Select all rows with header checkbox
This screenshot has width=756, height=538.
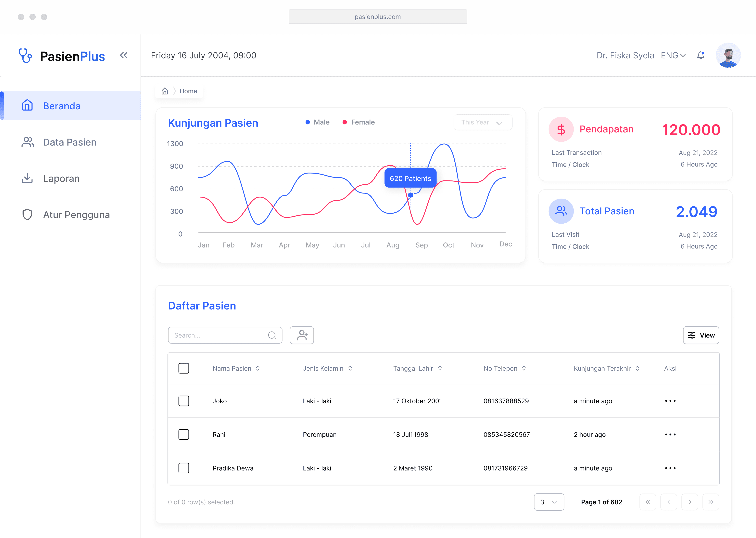[184, 368]
